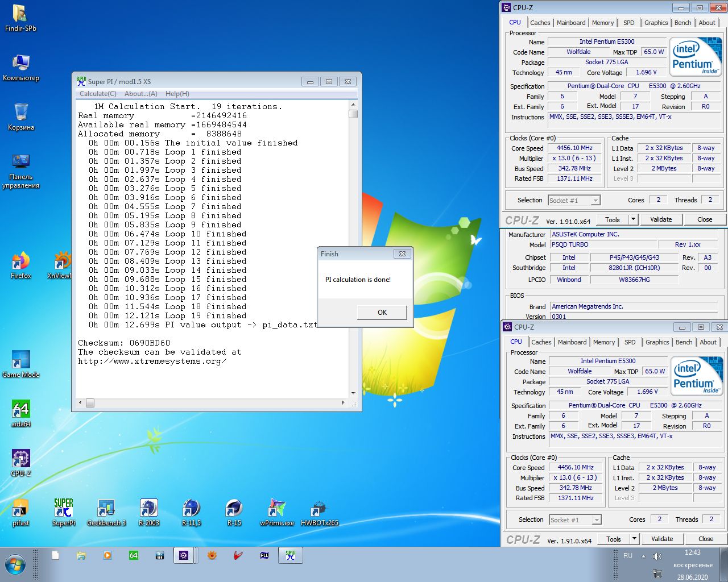Switch to Caches tab in bottom CPU-Z
This screenshot has width=728, height=582.
click(541, 342)
